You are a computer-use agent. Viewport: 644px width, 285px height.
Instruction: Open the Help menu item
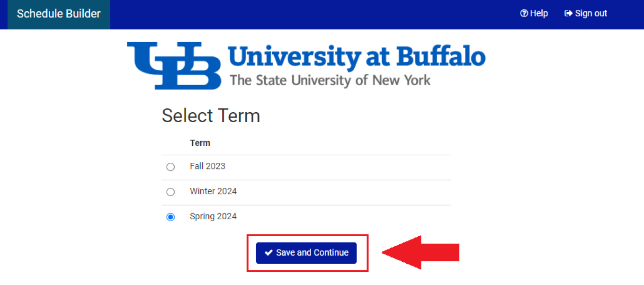[x=534, y=13]
